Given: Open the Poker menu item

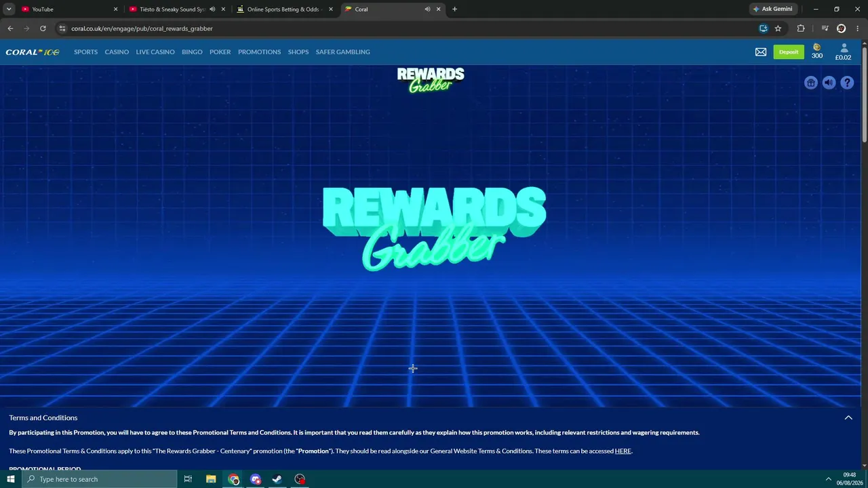Looking at the screenshot, I should pos(220,52).
